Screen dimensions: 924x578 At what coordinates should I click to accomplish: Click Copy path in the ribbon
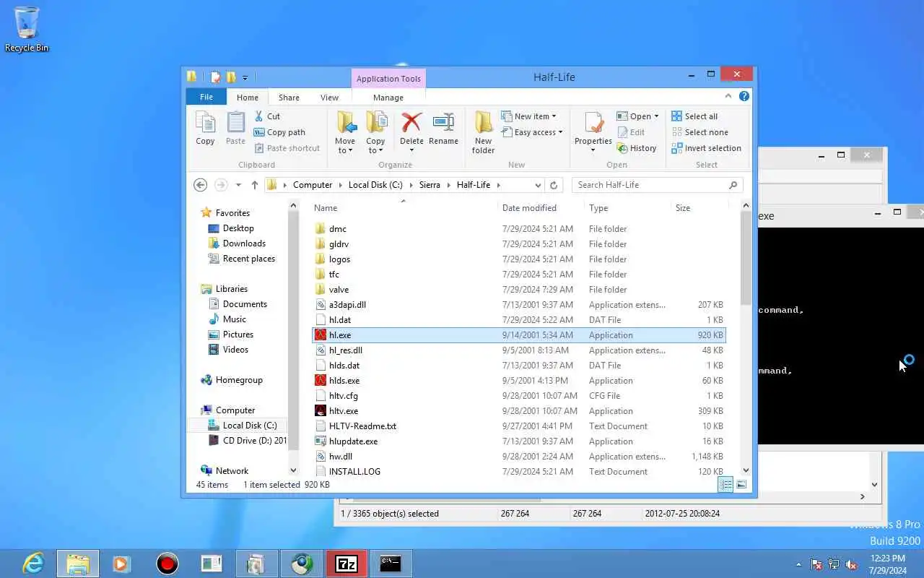pos(279,132)
